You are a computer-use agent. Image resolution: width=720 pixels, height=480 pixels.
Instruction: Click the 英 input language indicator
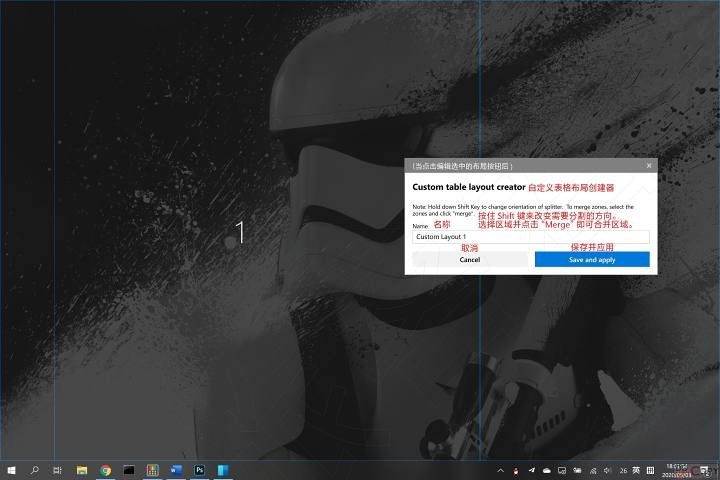click(x=636, y=470)
